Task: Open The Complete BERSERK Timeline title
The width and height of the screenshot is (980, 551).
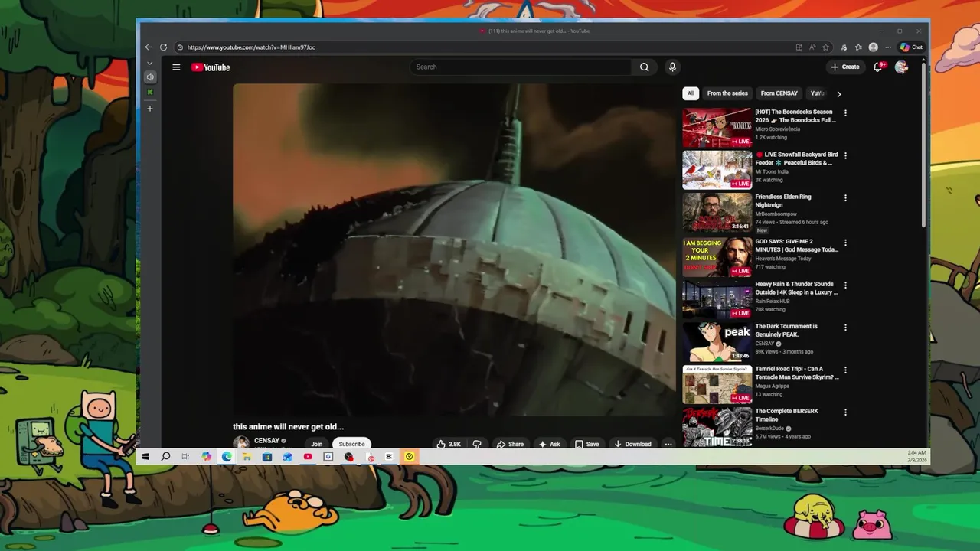Action: point(786,416)
